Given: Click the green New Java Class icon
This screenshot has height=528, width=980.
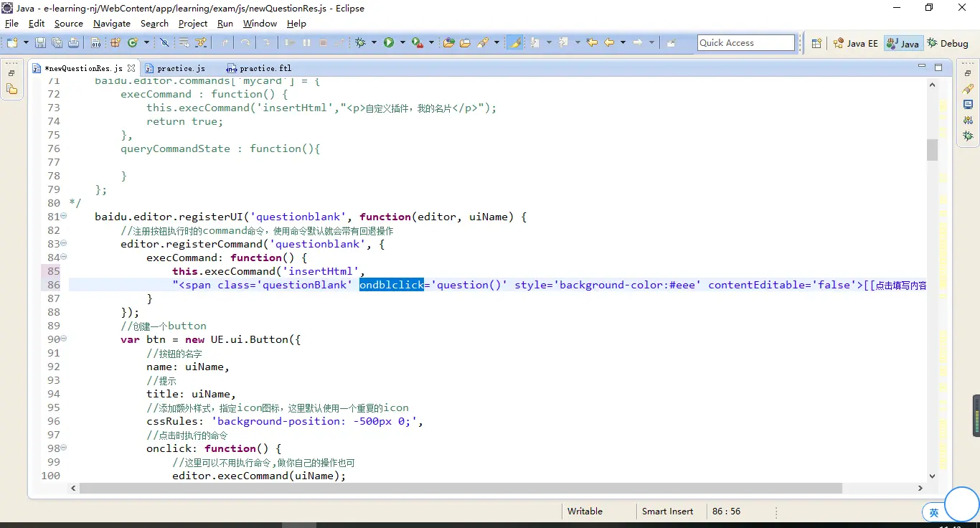Looking at the screenshot, I should [132, 43].
